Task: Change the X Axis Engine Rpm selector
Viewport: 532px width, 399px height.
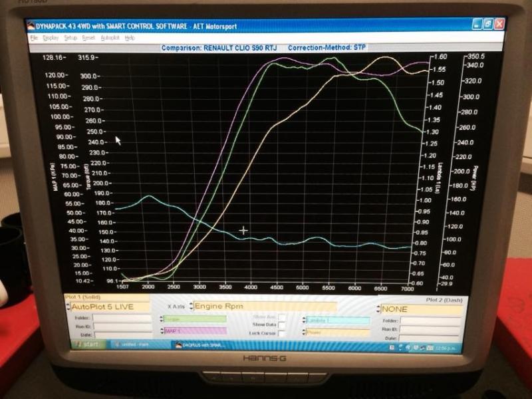Action: point(265,306)
